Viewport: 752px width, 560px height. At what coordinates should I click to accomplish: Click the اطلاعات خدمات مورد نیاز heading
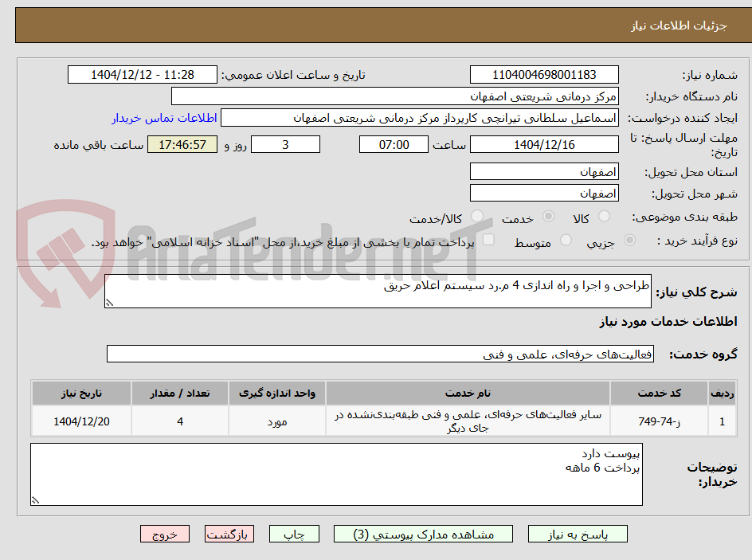(668, 321)
